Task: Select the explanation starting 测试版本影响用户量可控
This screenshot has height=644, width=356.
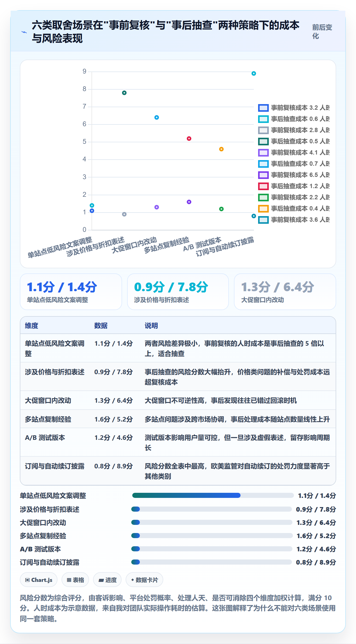Action: [x=237, y=442]
